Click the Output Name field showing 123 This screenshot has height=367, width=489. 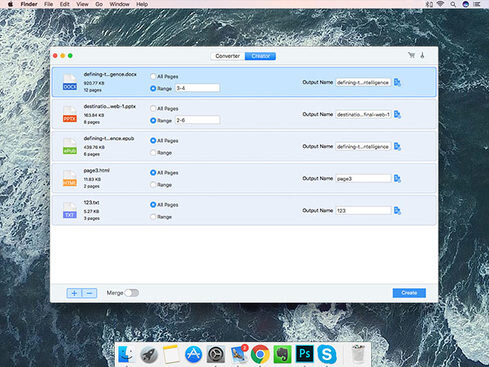tap(363, 211)
